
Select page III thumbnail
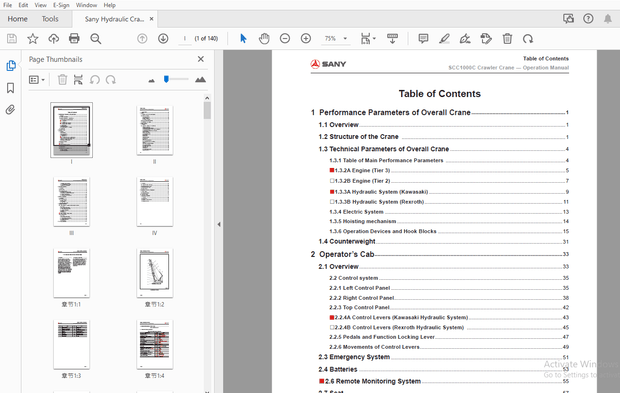72,202
